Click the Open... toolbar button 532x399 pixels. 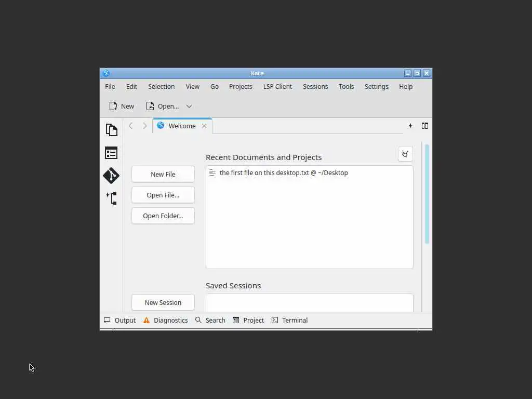click(x=163, y=106)
